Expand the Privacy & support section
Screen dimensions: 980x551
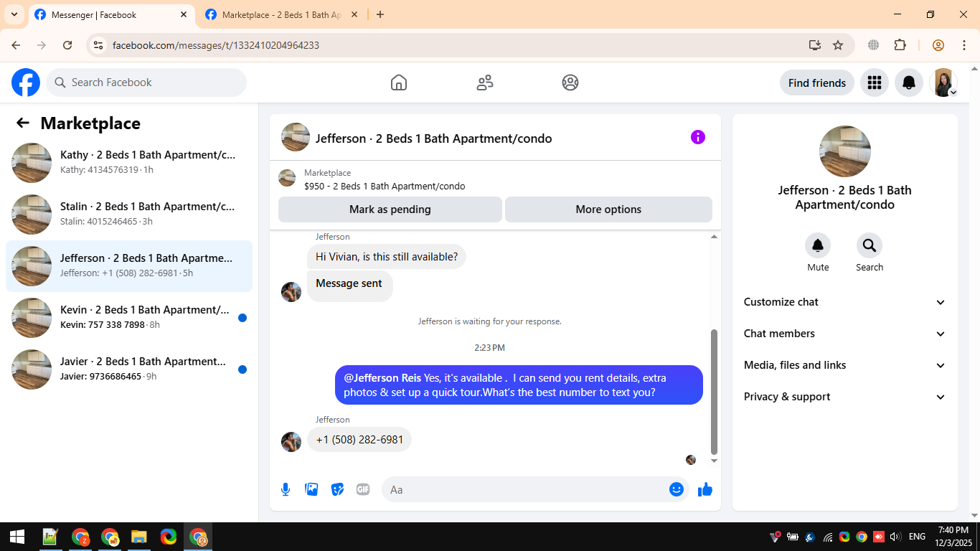(x=844, y=397)
